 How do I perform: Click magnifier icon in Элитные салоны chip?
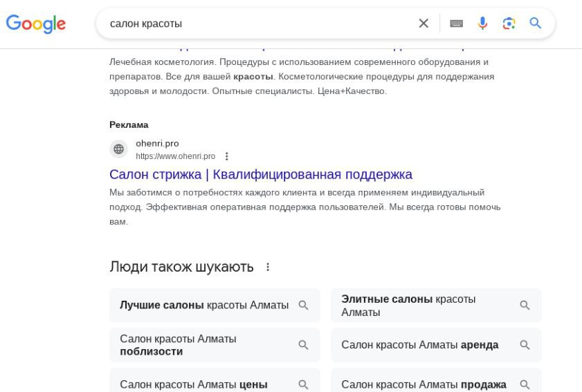(525, 305)
